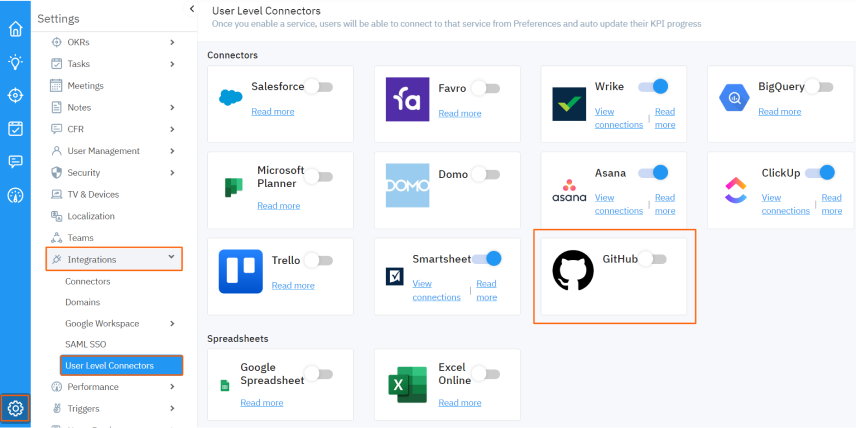Image resolution: width=856 pixels, height=428 pixels.
Task: Disable the Wrike connector toggle
Action: pyautogui.click(x=653, y=86)
